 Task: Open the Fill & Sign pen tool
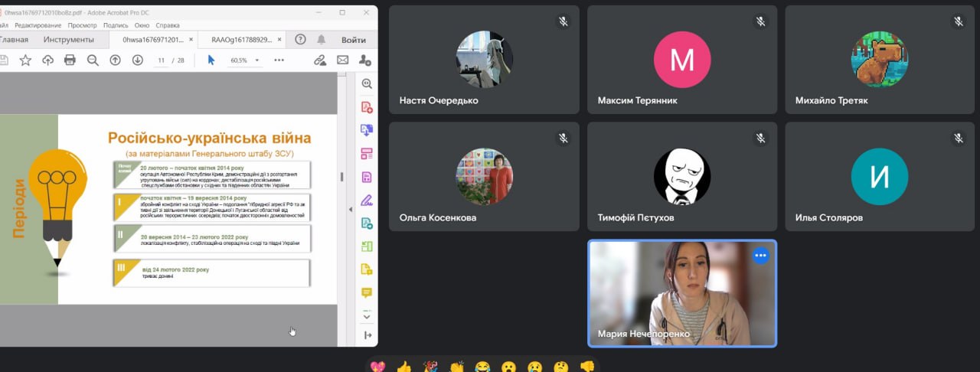367,201
